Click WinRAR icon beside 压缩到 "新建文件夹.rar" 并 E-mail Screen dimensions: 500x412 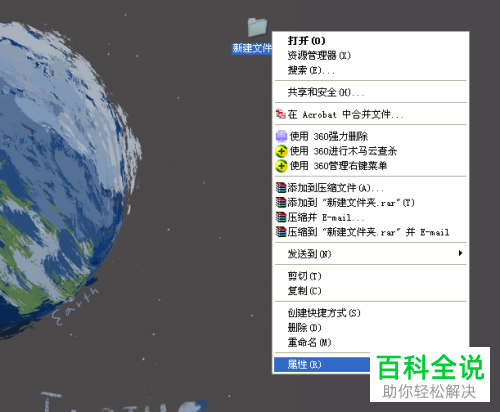coord(281,232)
